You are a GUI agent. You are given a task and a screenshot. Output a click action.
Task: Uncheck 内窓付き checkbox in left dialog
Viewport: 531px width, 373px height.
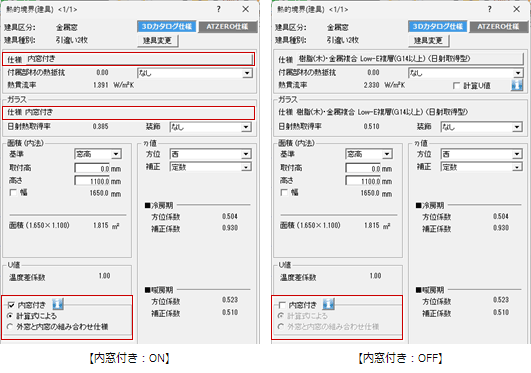coord(11,305)
